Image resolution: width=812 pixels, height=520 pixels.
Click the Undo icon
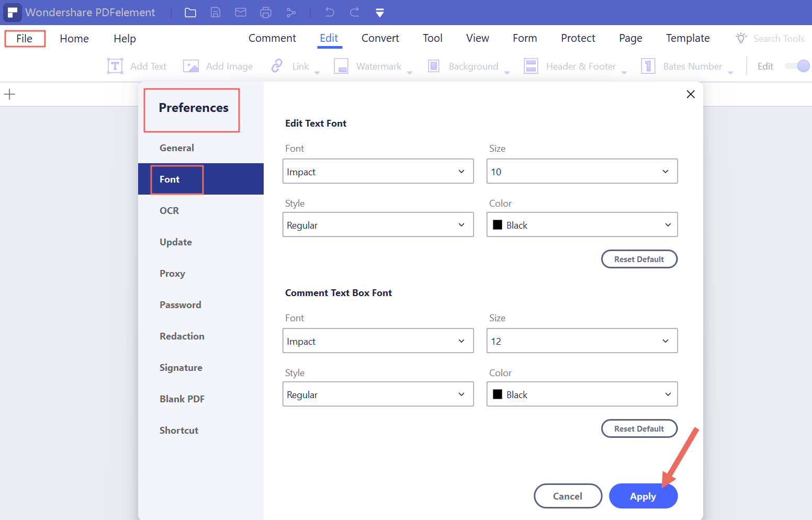point(329,12)
